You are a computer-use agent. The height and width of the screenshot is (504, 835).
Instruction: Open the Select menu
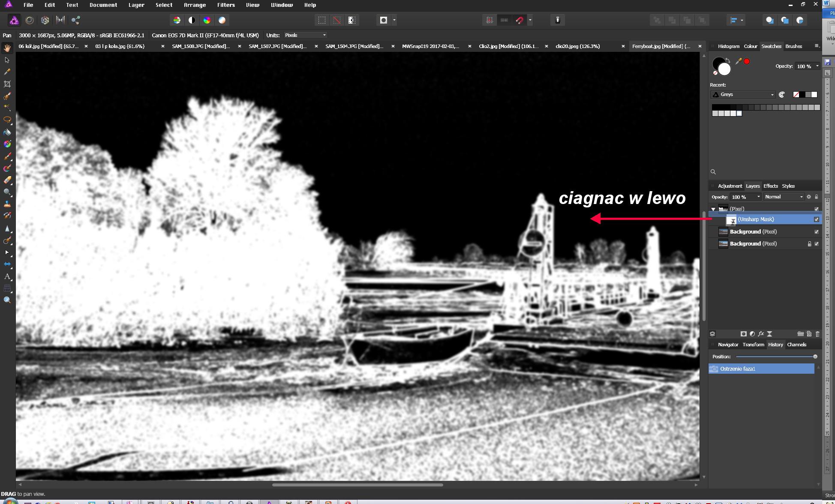click(164, 5)
